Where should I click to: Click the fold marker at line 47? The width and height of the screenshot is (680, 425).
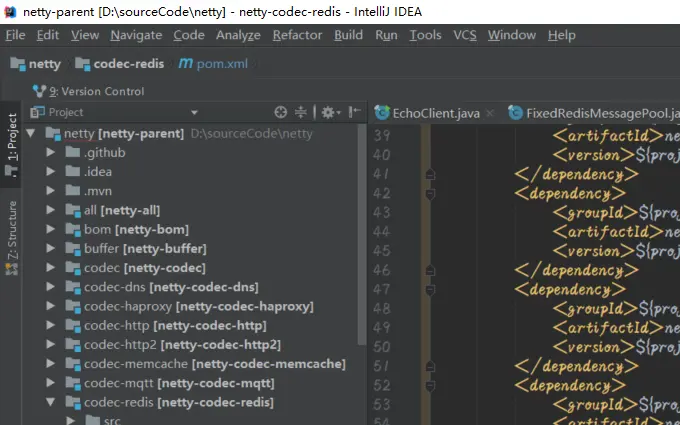coord(430,290)
